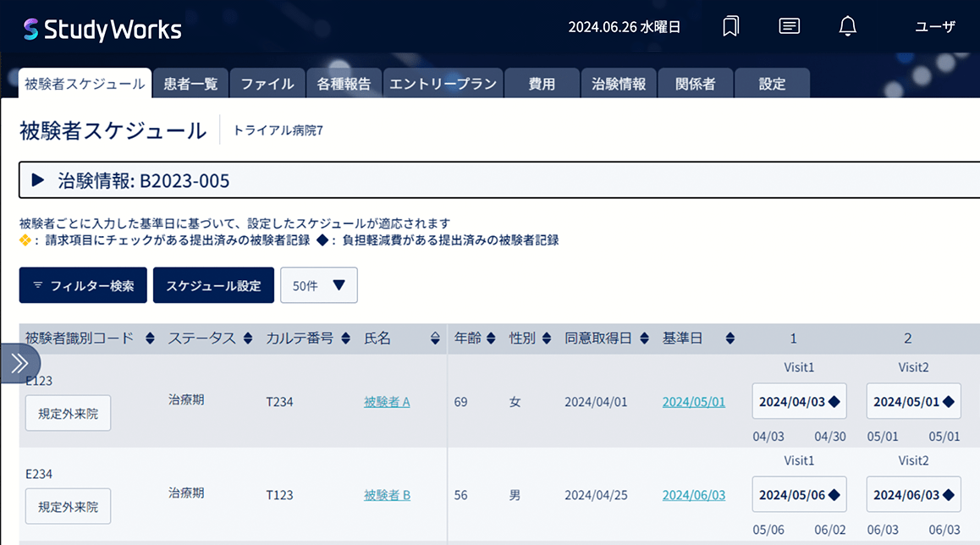
Task: Sort by 被験者識別コード column
Action: click(x=150, y=339)
